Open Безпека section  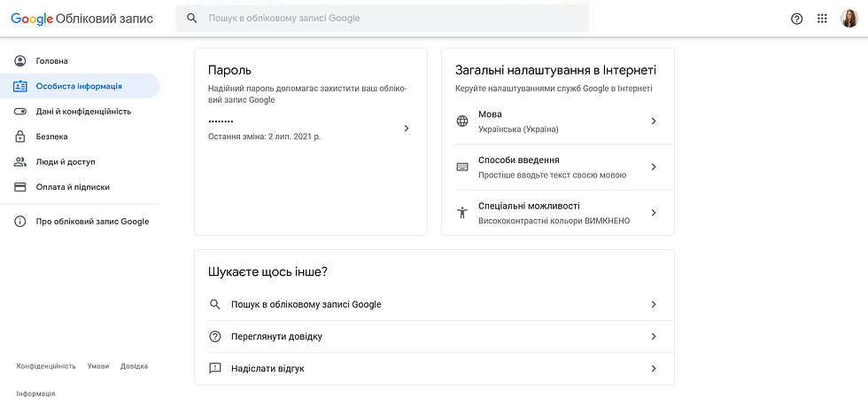[80, 137]
